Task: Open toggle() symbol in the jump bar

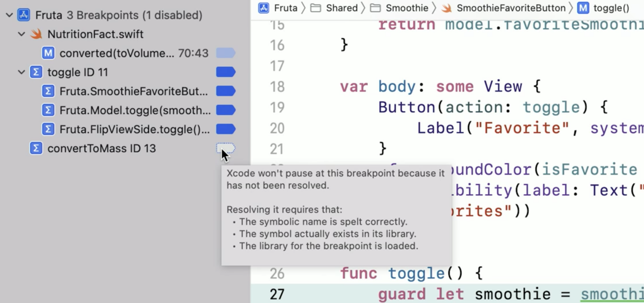Action: click(x=611, y=8)
